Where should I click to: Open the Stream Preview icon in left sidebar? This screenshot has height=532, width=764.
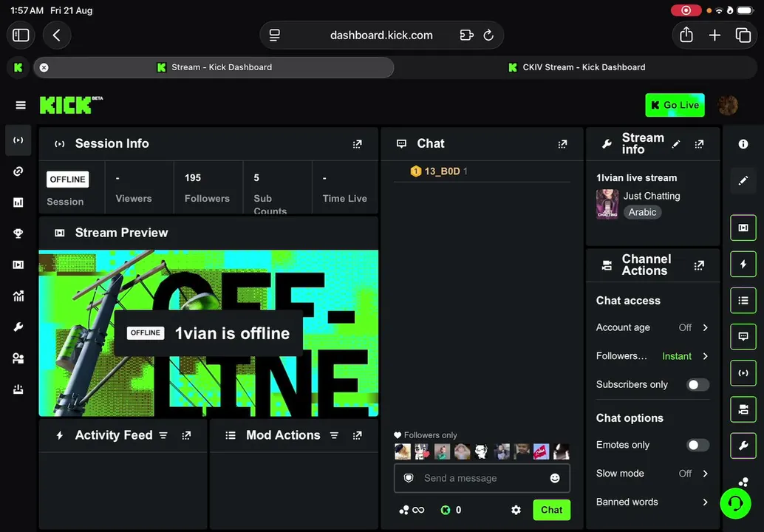(18, 265)
